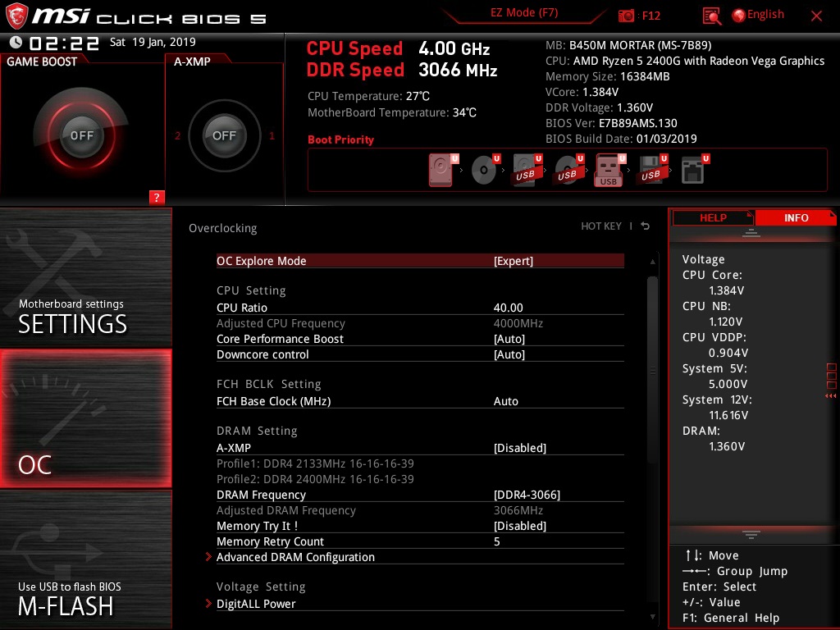Switch to the INFO tab

(x=795, y=217)
